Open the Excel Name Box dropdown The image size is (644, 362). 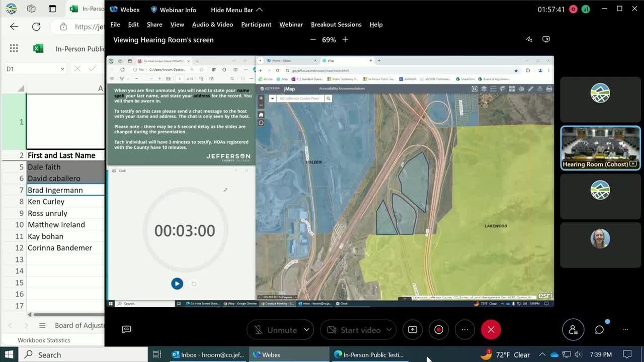62,69
